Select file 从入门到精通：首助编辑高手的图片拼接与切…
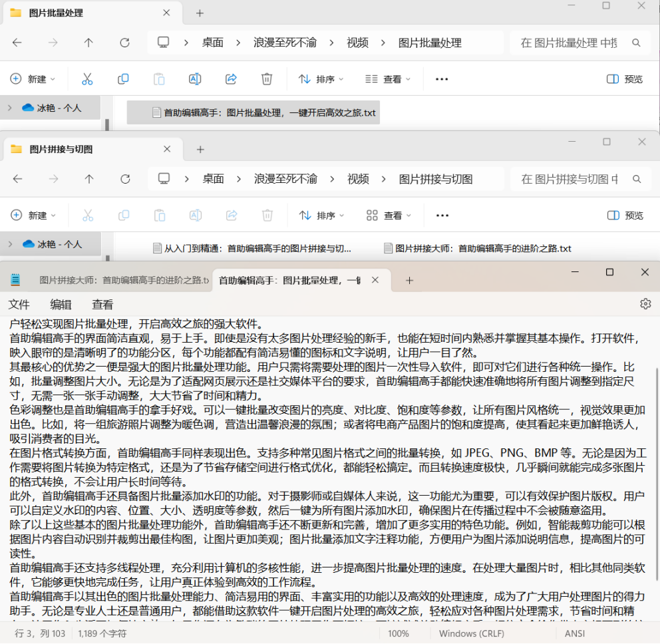Viewport: 660px width, 644px height. [x=251, y=248]
